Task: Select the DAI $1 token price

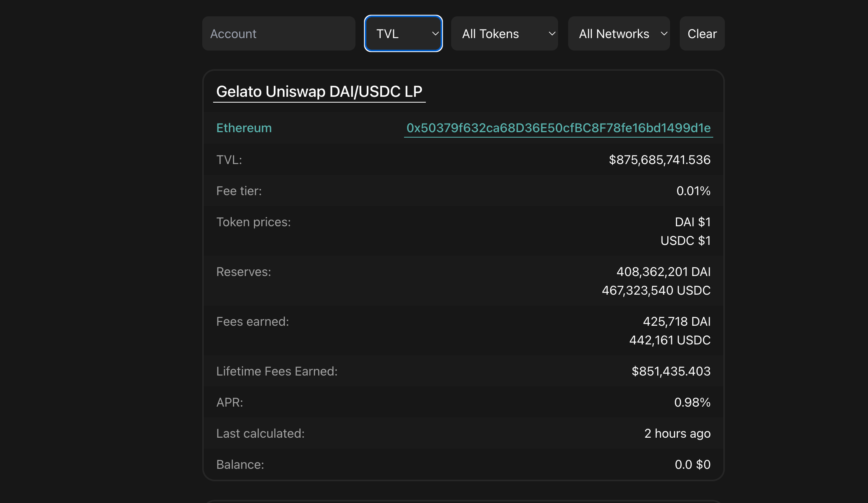Action: click(693, 222)
